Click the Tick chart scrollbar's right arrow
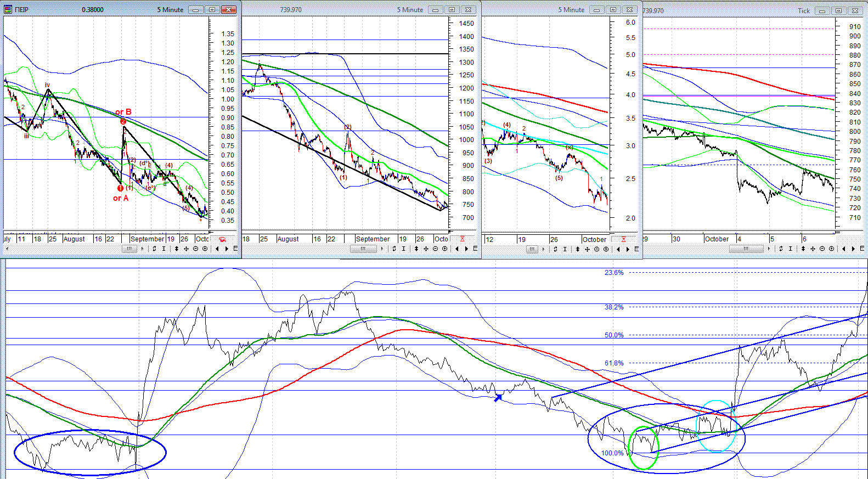Image resolution: width=868 pixels, height=479 pixels. (x=769, y=249)
